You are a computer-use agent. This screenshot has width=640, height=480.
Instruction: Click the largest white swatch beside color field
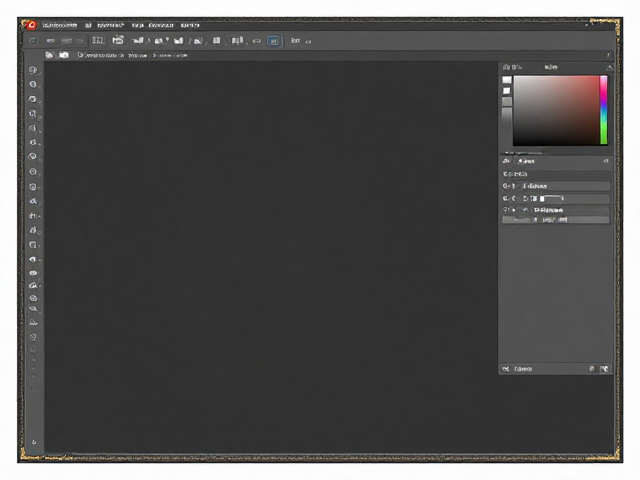tap(507, 80)
